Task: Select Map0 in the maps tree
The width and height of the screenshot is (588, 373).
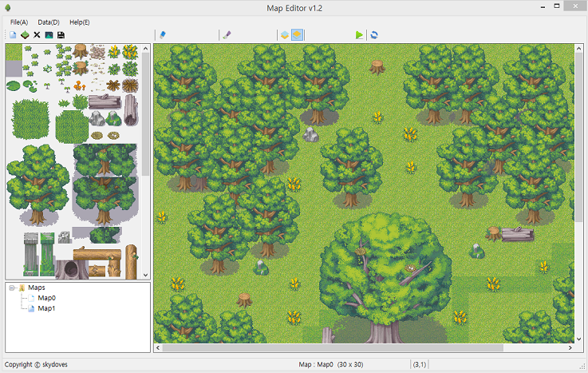Action: pyautogui.click(x=46, y=298)
